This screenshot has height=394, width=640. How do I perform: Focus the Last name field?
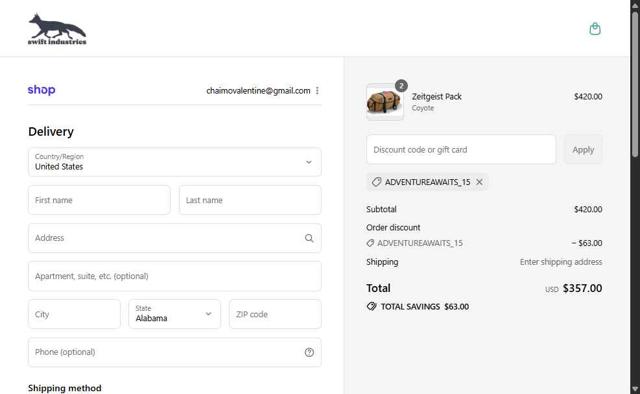point(250,200)
